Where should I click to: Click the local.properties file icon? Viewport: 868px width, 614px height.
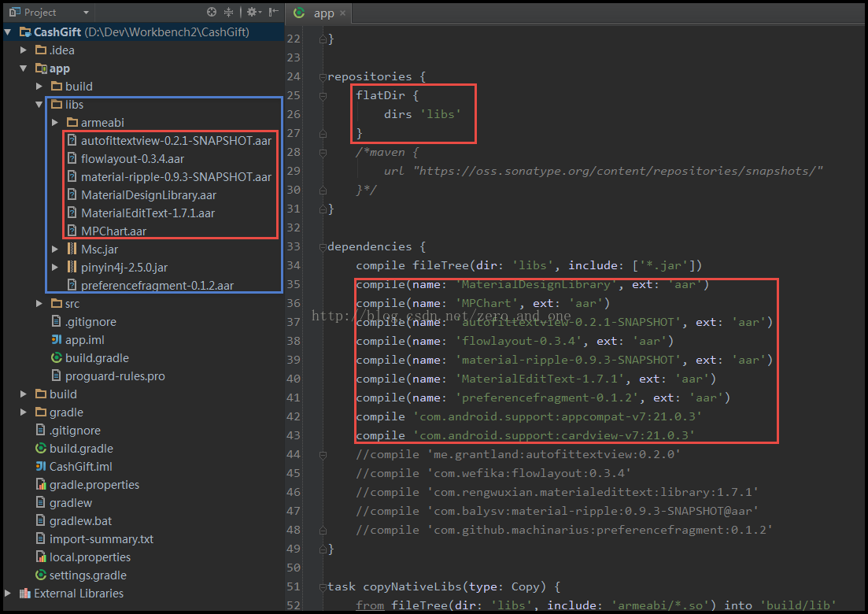(x=41, y=557)
